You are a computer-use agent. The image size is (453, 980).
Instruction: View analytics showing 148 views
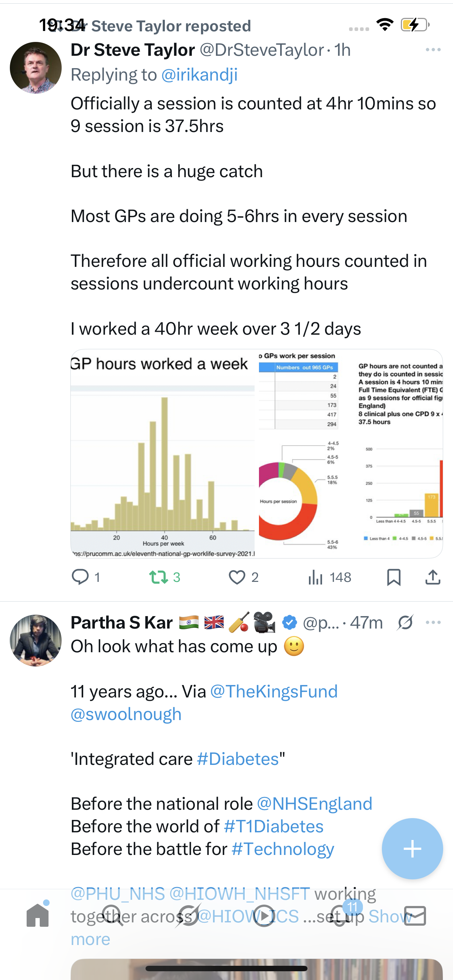(330, 577)
